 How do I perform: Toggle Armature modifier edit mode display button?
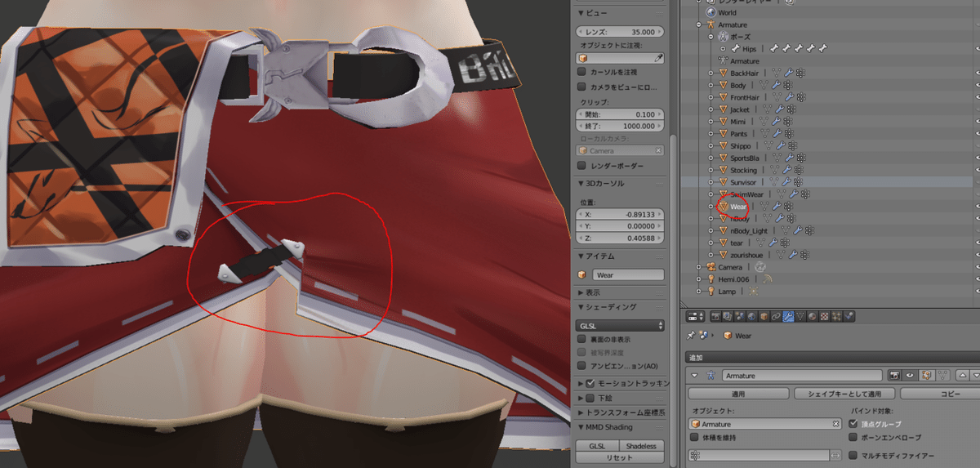pos(926,376)
